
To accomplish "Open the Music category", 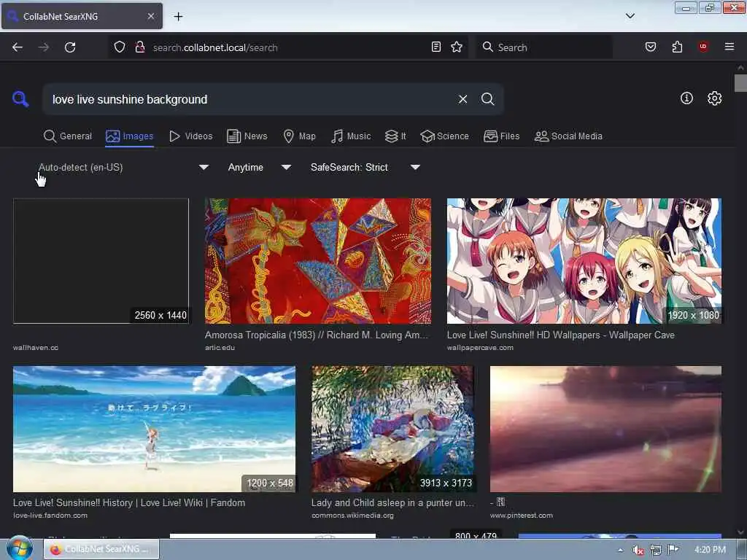I will [351, 136].
